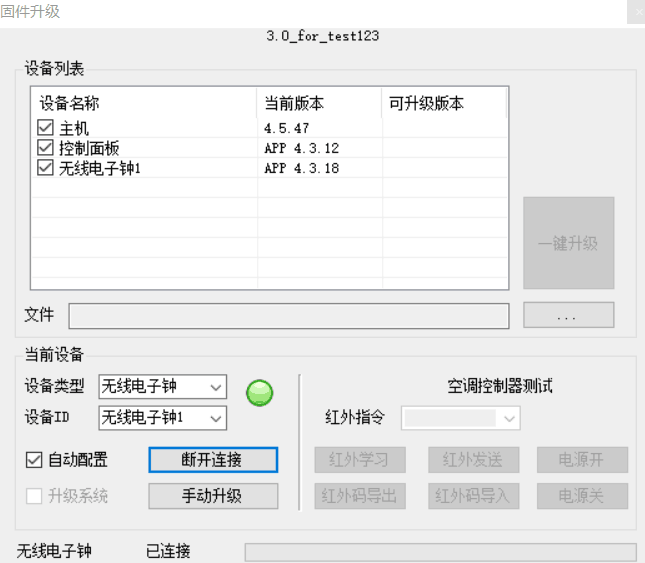Select the 控制面板 row version APP 4.3.12
645x563 pixels.
302,148
